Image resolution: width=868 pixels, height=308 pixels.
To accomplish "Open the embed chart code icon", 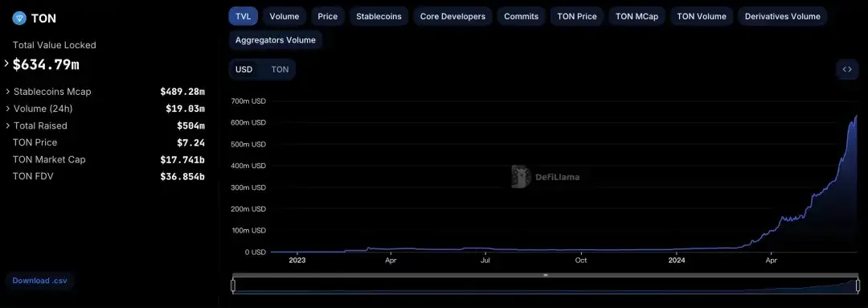I will 847,69.
